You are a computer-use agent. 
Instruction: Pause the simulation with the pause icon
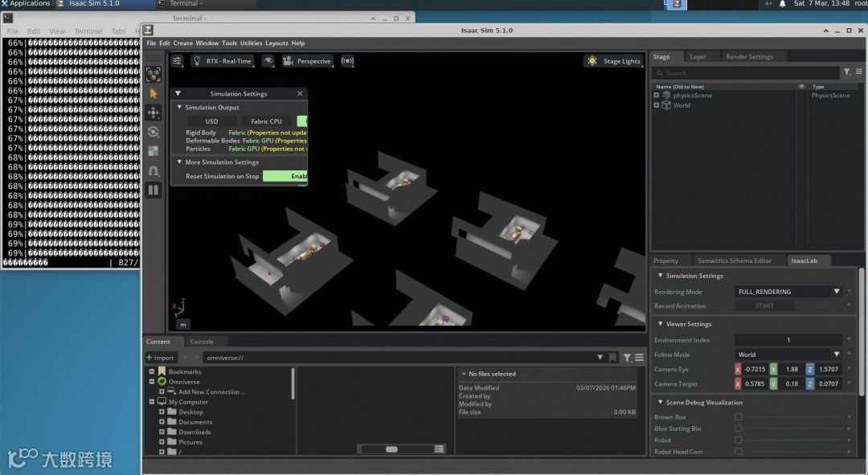tap(154, 190)
